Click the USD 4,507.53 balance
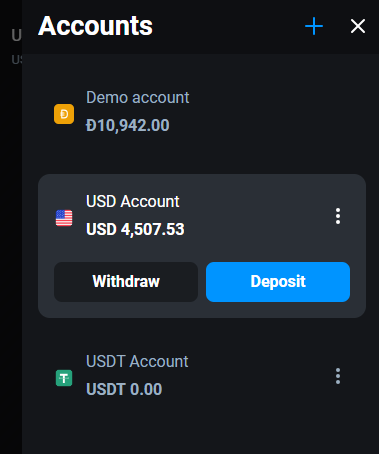The width and height of the screenshot is (379, 454). [135, 229]
